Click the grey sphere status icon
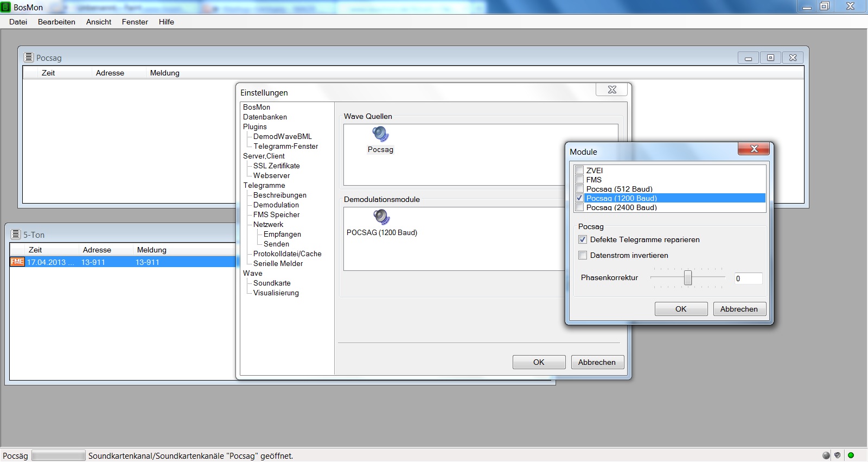Image resolution: width=868 pixels, height=462 pixels. (826, 455)
